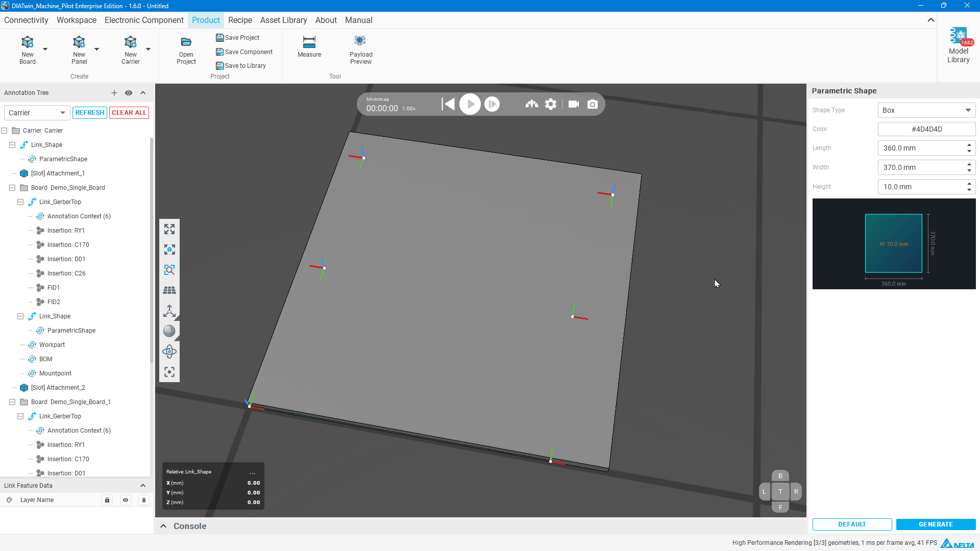
Task: Click the coordinate axes icon
Action: 169,311
